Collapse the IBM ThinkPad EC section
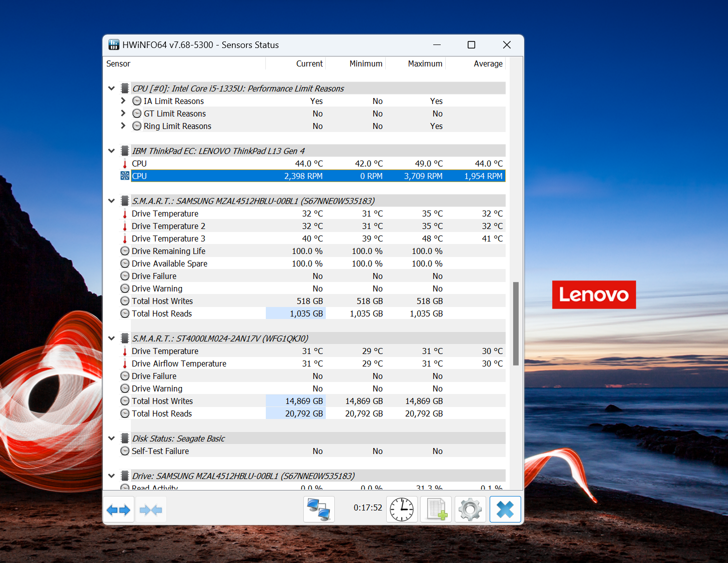The height and width of the screenshot is (563, 728). 111,150
